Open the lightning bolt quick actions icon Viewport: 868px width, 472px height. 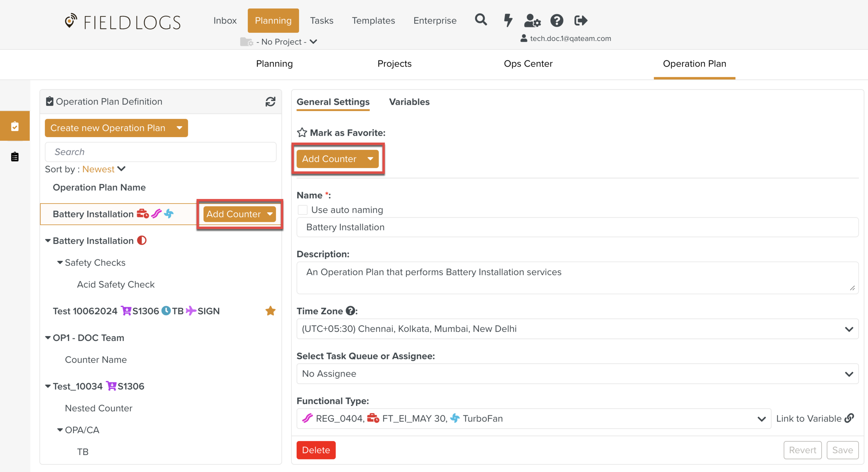pos(508,20)
